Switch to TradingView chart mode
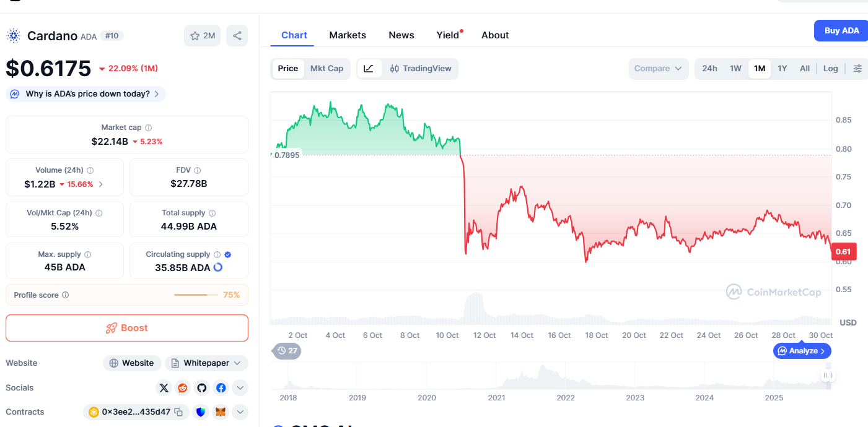 420,69
